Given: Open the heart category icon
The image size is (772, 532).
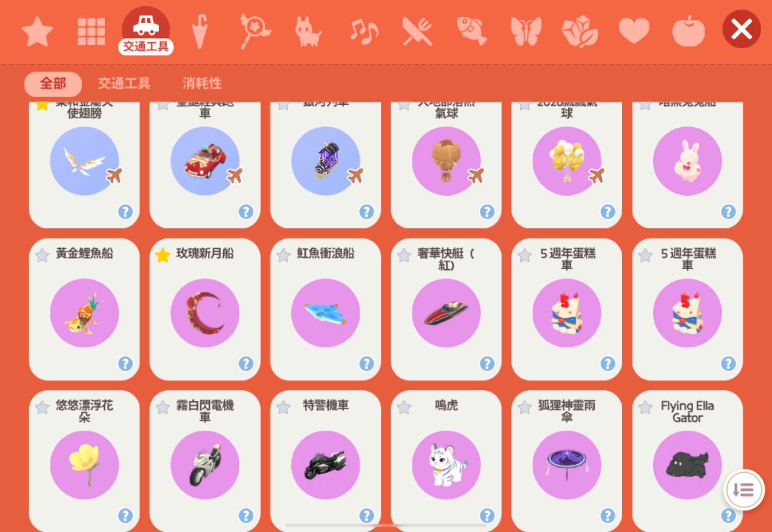Looking at the screenshot, I should click(x=634, y=31).
